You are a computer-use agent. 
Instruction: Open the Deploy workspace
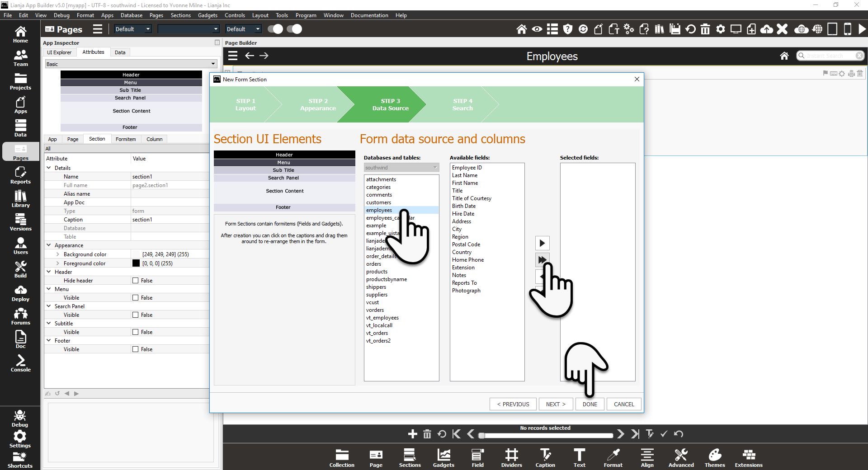[20, 293]
